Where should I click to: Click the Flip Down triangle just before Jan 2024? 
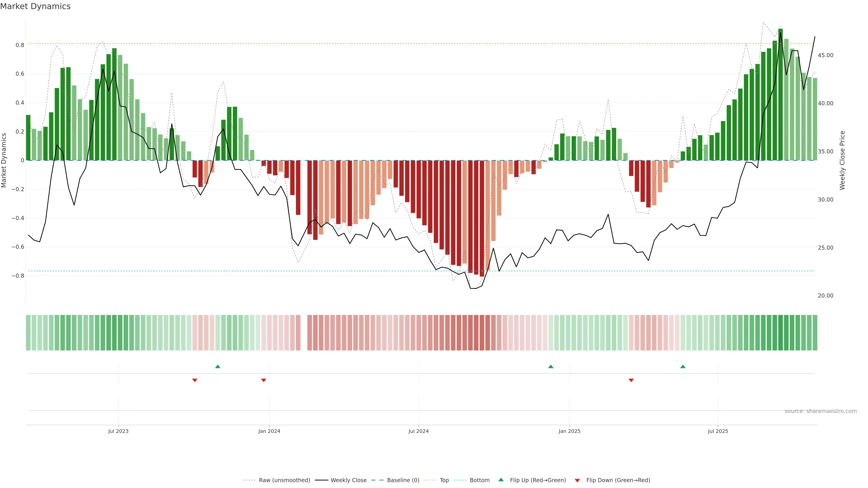pyautogui.click(x=264, y=380)
